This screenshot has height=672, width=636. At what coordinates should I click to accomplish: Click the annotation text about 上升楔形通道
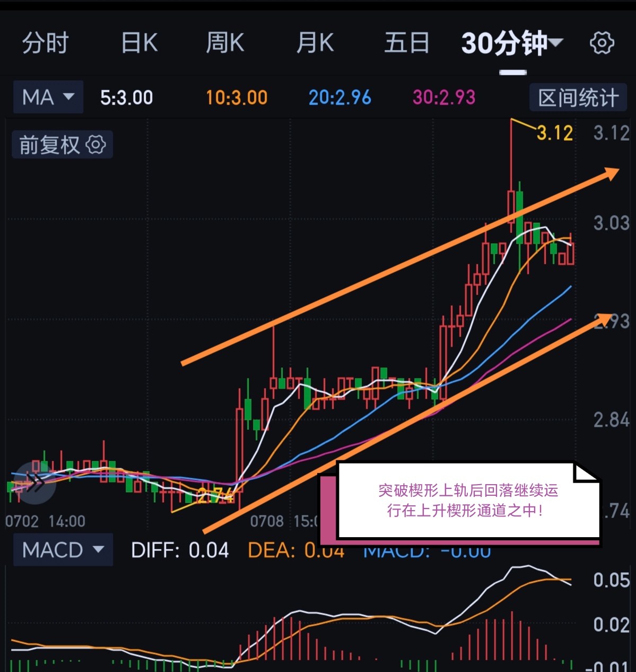point(468,500)
